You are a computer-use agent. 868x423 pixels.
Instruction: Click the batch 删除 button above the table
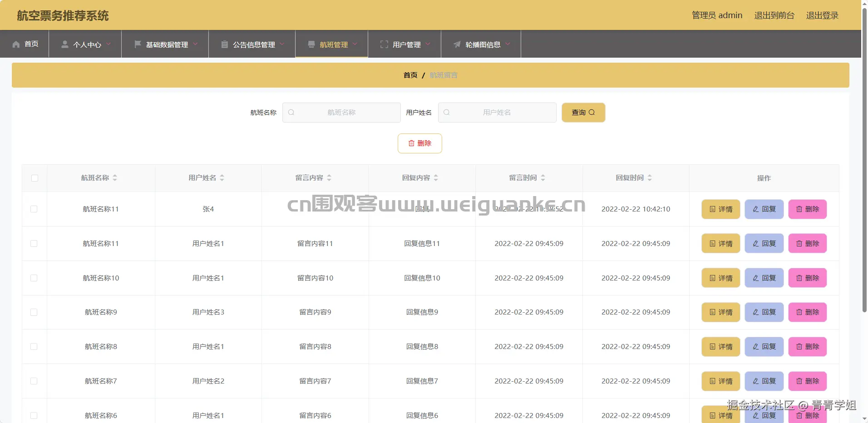(x=420, y=143)
